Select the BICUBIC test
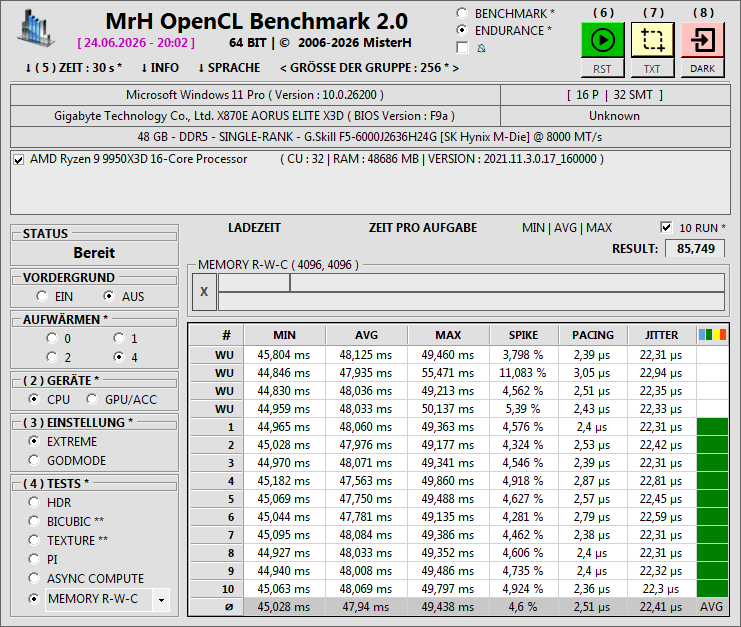This screenshot has height=627, width=741. coord(34,521)
